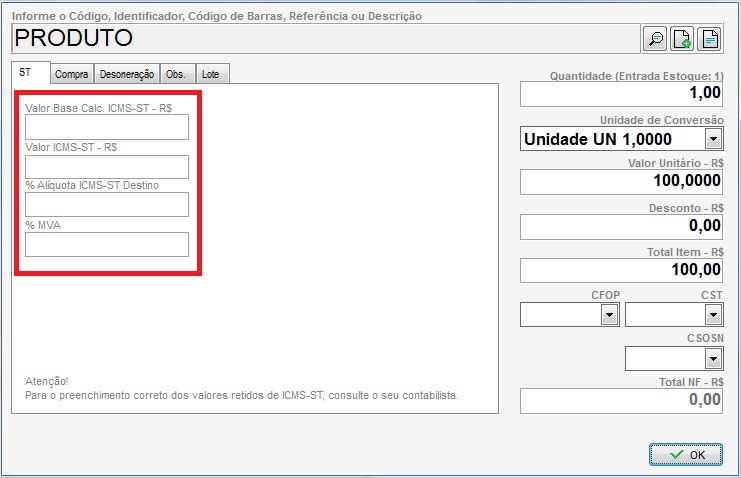Click the add new product icon
This screenshot has height=478, width=741.
point(682,39)
